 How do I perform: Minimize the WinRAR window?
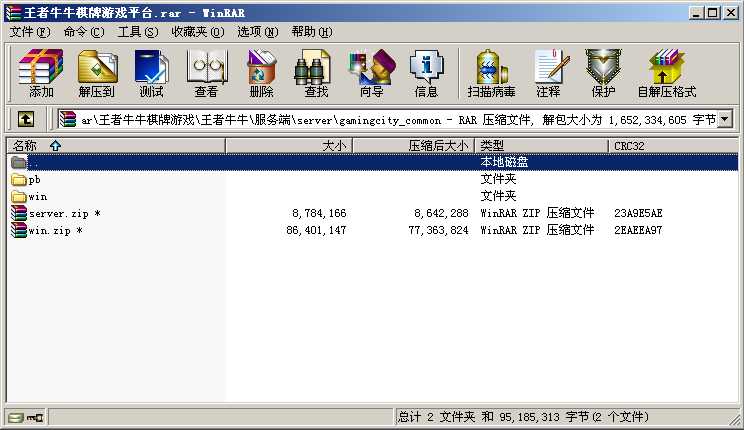[x=696, y=13]
